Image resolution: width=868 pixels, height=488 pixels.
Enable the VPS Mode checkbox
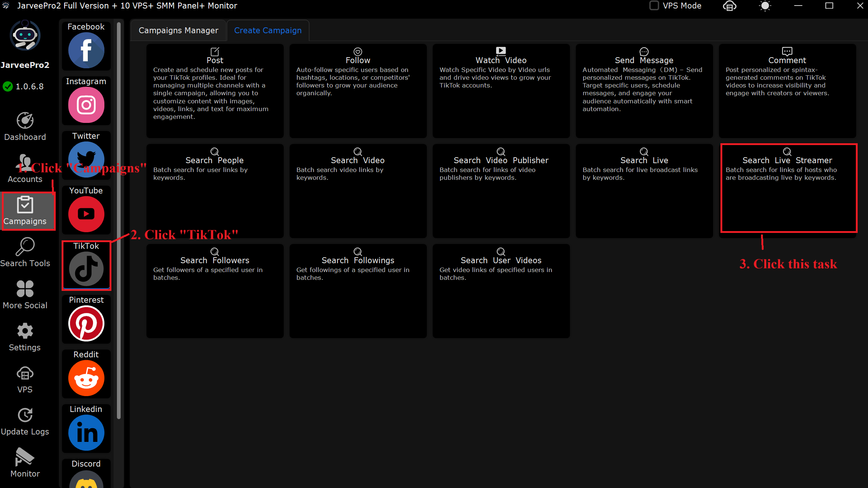coord(654,6)
